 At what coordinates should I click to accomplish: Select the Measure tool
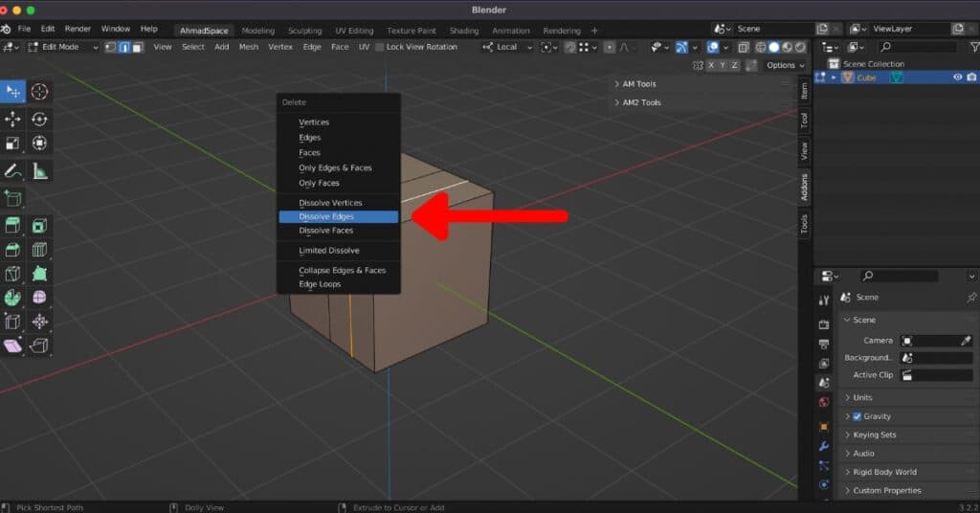39,171
